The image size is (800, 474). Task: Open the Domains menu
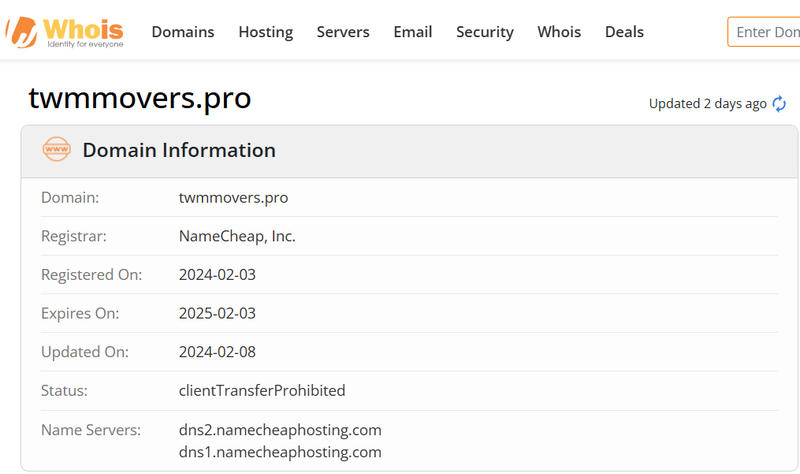click(183, 32)
